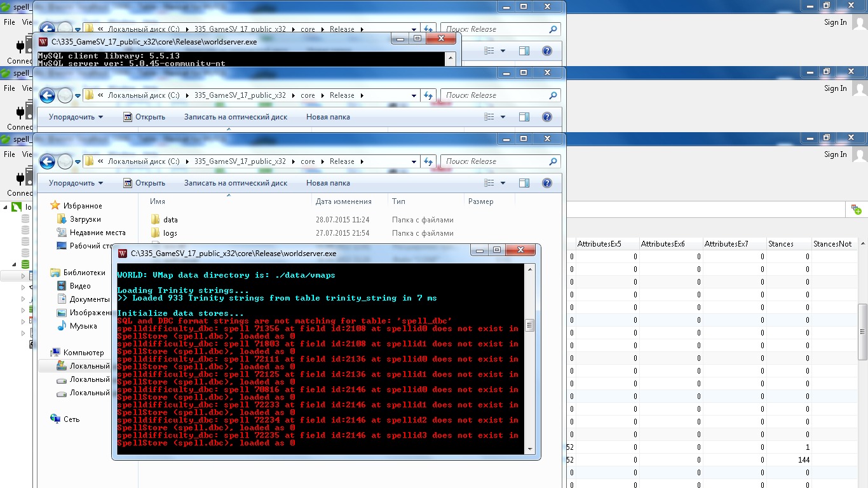Open Загрузки in the favorites sidebar
The image size is (868, 488).
(85, 219)
